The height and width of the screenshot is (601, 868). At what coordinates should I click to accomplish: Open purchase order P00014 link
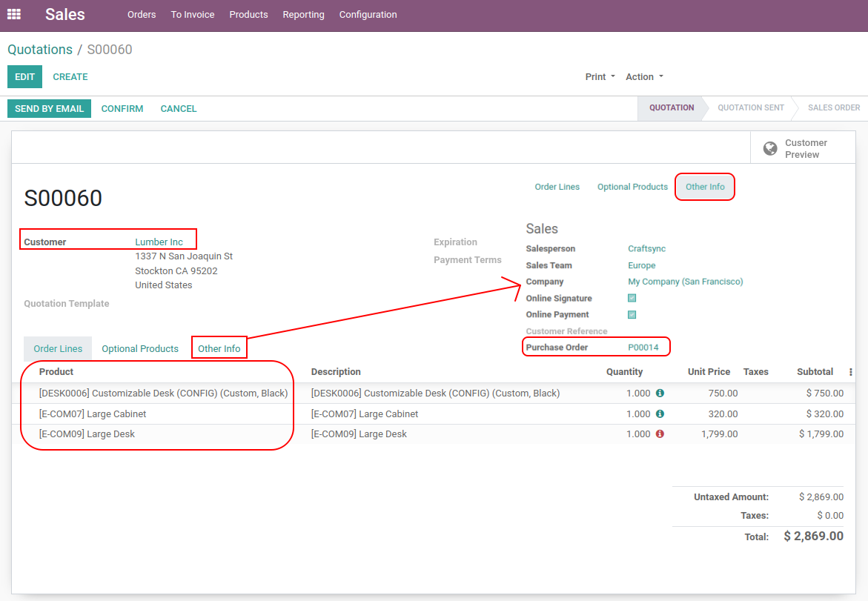click(643, 348)
